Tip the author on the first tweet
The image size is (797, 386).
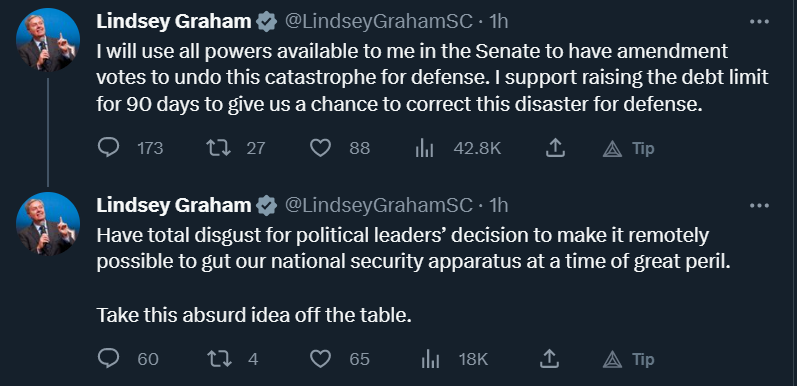click(x=628, y=149)
